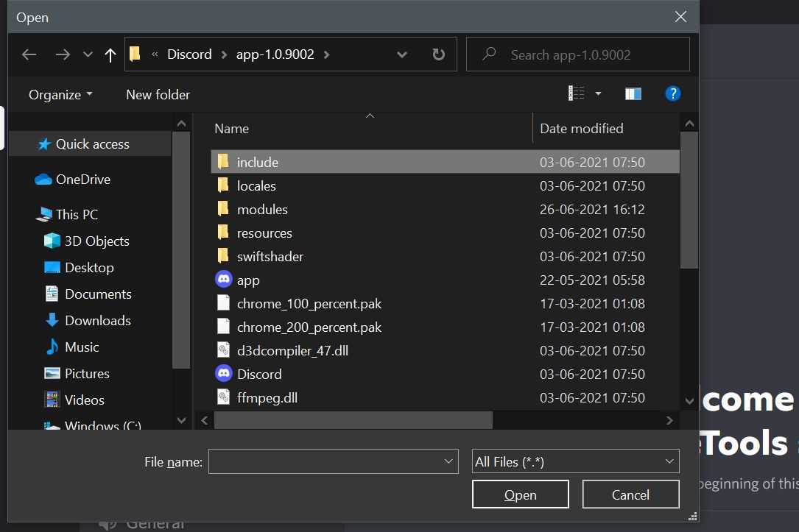Open the All Files (*.*) type dropdown
Screen dimensions: 799x532
click(575, 461)
